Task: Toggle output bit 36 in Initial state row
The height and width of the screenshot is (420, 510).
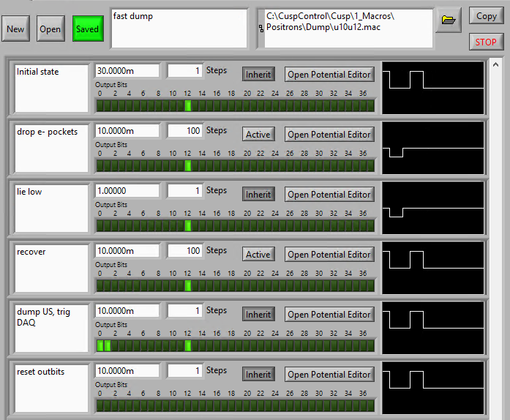Action: pos(363,106)
